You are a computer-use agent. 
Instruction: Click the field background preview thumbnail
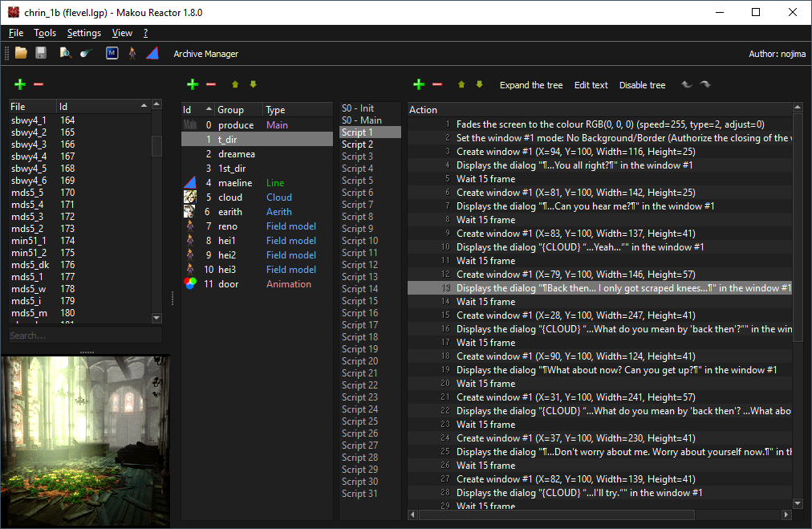pos(85,441)
